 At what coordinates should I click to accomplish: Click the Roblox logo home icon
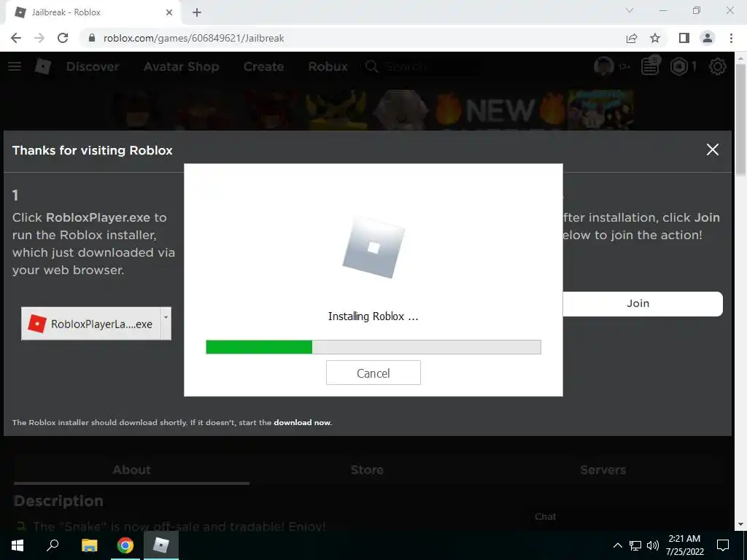coord(43,66)
